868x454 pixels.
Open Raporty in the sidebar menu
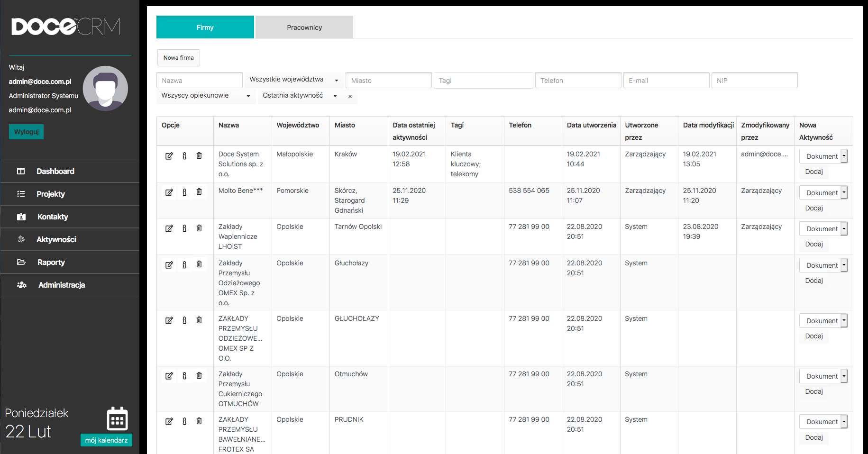tap(51, 262)
